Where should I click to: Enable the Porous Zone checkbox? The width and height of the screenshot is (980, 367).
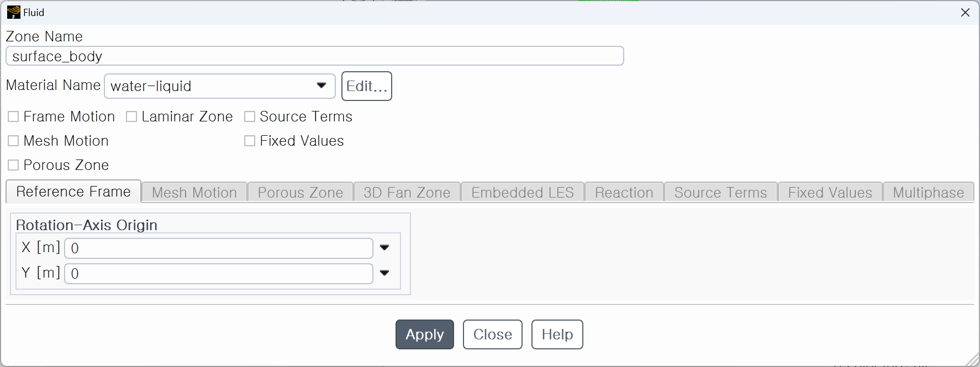tap(13, 165)
